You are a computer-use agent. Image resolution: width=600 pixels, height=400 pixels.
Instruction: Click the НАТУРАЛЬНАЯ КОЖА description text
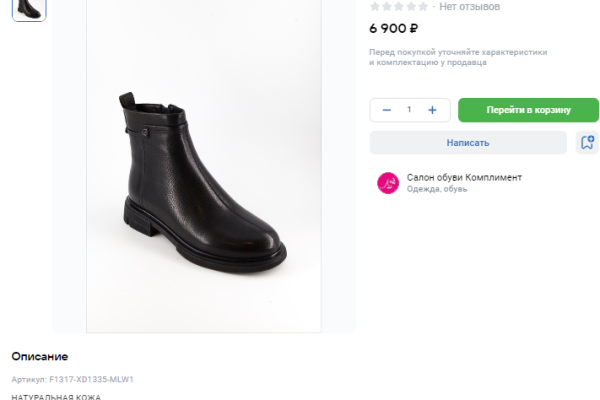(56, 396)
